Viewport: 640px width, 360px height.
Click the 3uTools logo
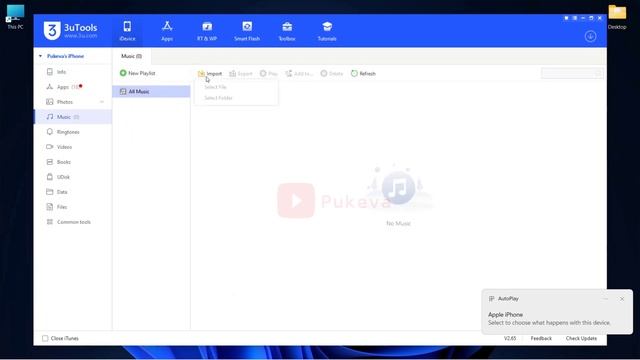[x=70, y=31]
